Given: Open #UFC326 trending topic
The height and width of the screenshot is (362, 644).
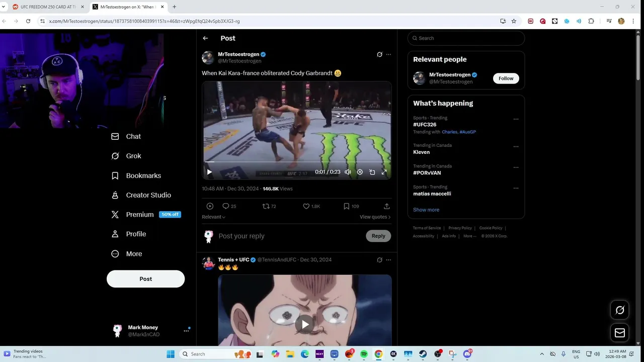Looking at the screenshot, I should 425,125.
